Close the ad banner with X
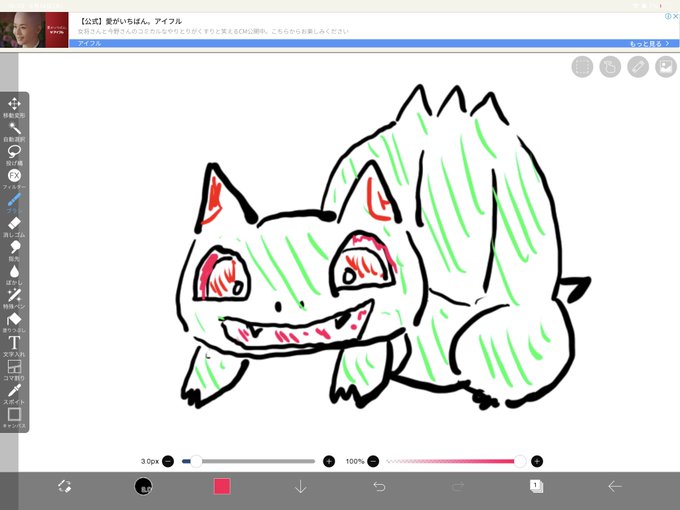The height and width of the screenshot is (510, 680). tap(676, 16)
